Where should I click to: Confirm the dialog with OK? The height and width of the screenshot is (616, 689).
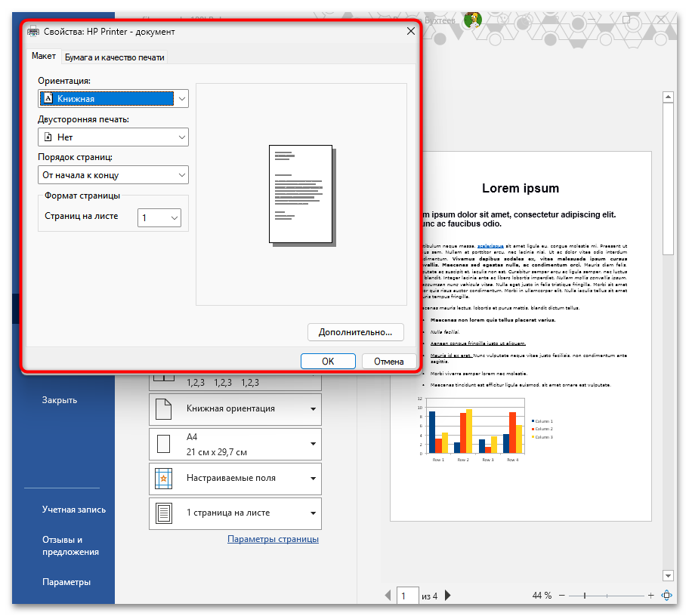(328, 362)
